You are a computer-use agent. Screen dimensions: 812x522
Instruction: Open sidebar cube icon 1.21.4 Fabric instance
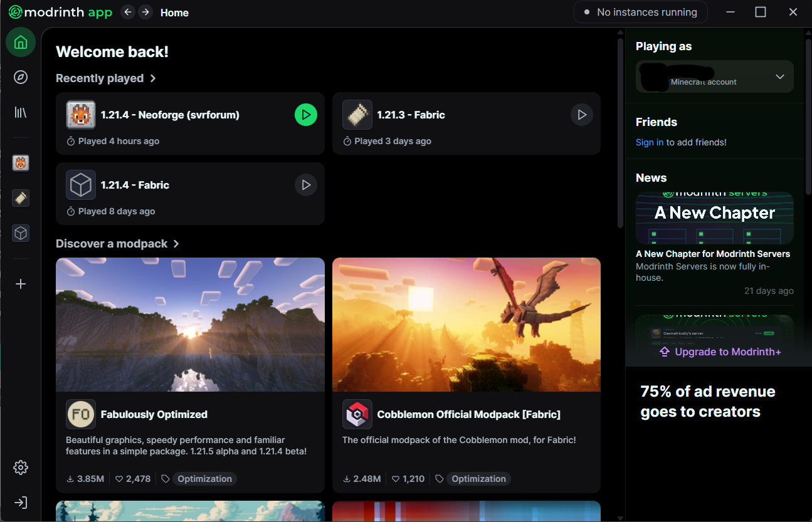(21, 233)
